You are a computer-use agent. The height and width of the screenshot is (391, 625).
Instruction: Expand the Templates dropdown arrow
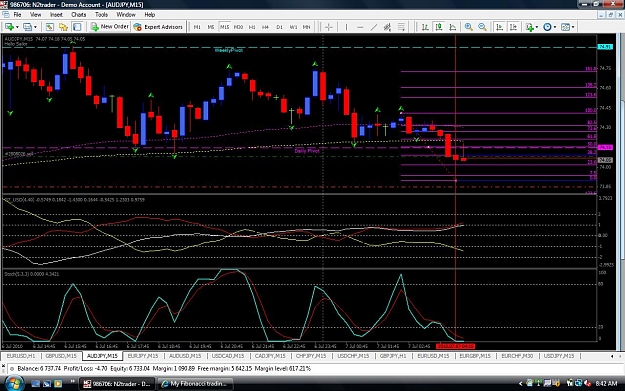pos(573,27)
